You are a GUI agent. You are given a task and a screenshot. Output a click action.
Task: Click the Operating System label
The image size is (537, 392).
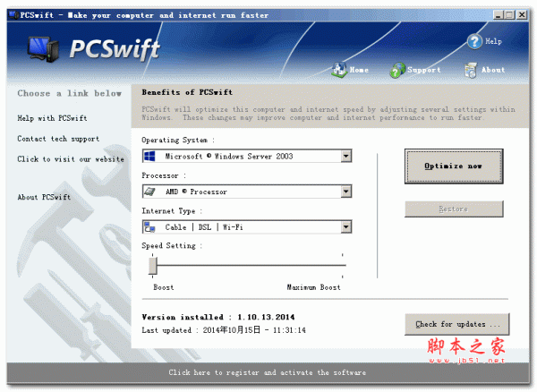coord(178,140)
